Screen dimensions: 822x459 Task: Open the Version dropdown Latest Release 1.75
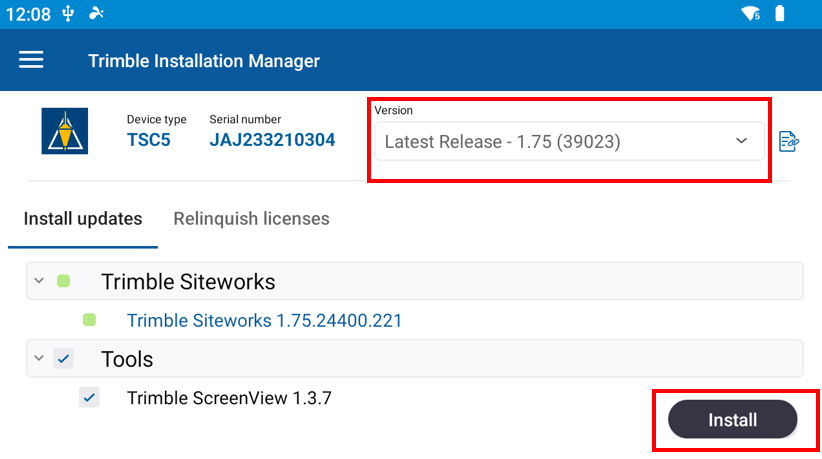[x=569, y=141]
